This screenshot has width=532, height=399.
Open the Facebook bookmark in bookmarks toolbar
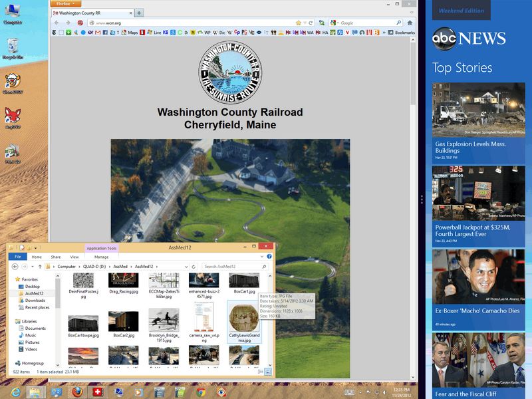coord(105,33)
